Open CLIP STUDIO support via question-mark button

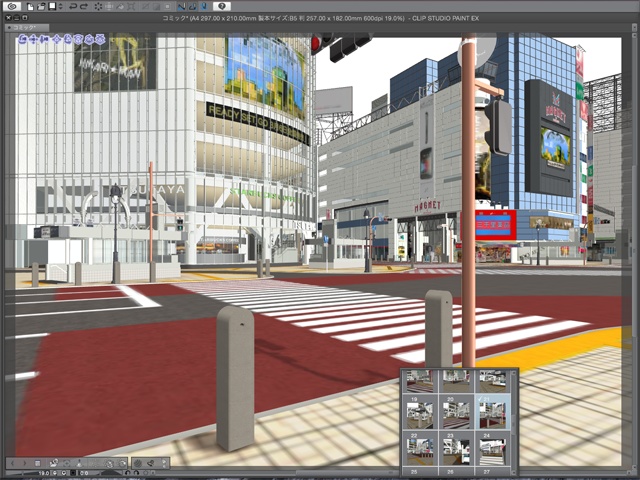(x=222, y=6)
